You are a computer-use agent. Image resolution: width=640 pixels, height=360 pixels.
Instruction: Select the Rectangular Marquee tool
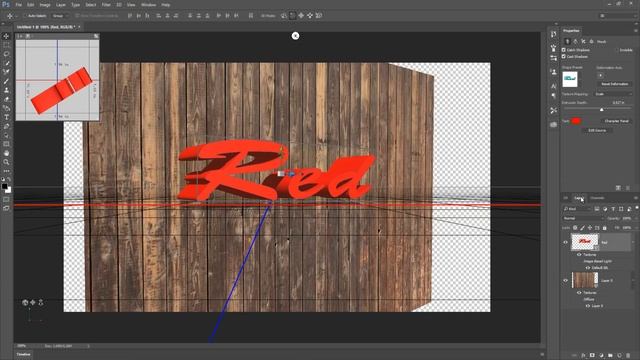(6, 45)
